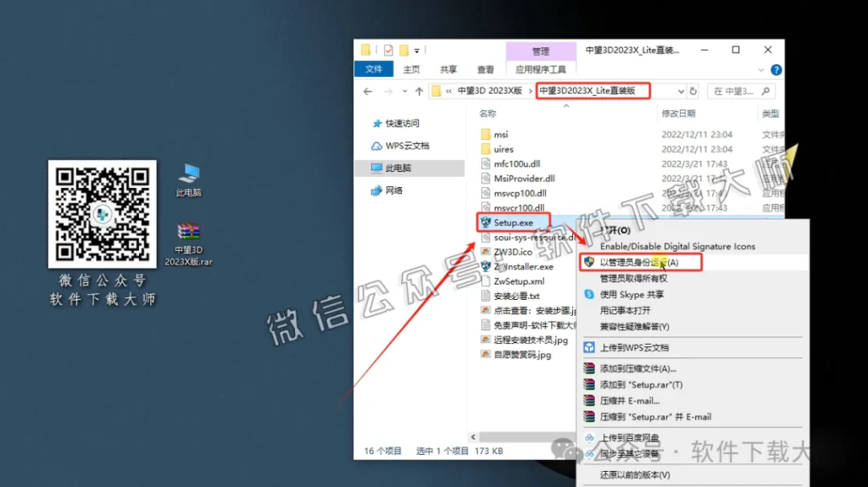Choose 上传到WPS云文档 in context menu
Image resolution: width=868 pixels, height=487 pixels.
tap(634, 347)
